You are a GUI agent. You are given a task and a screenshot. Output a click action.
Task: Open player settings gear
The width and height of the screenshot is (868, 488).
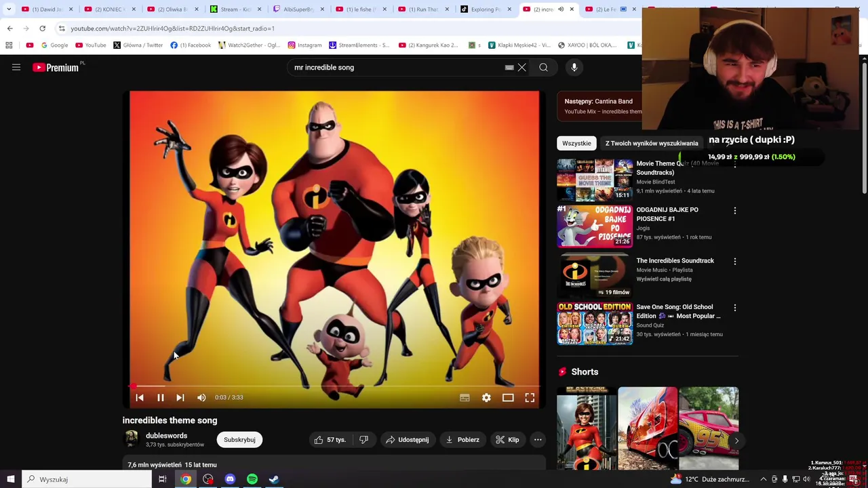coord(486,398)
